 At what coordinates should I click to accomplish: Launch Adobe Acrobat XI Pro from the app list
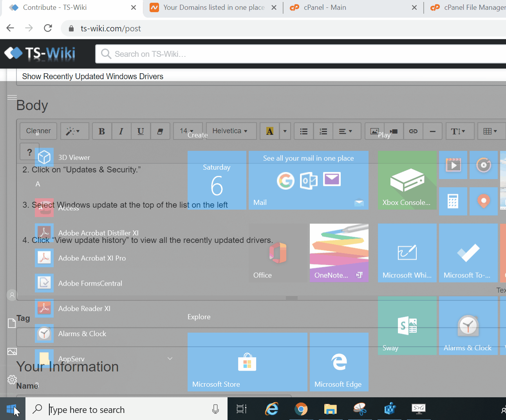click(92, 258)
